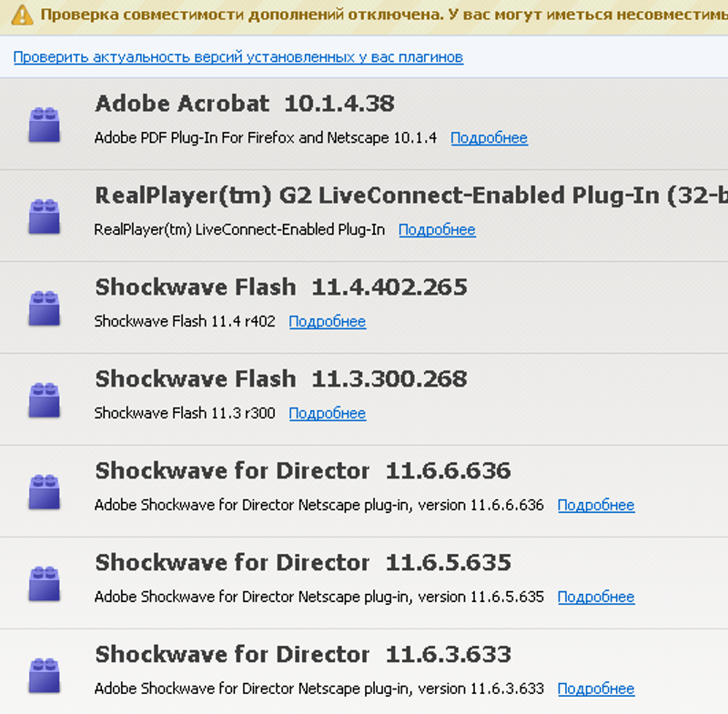This screenshot has width=728, height=714.
Task: Open Подробнее link for Shockwave Flash 11.4 r402
Action: (327, 322)
